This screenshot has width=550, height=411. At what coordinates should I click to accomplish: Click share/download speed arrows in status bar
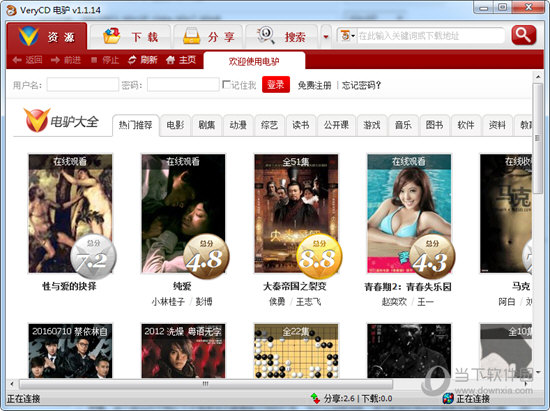pos(315,398)
